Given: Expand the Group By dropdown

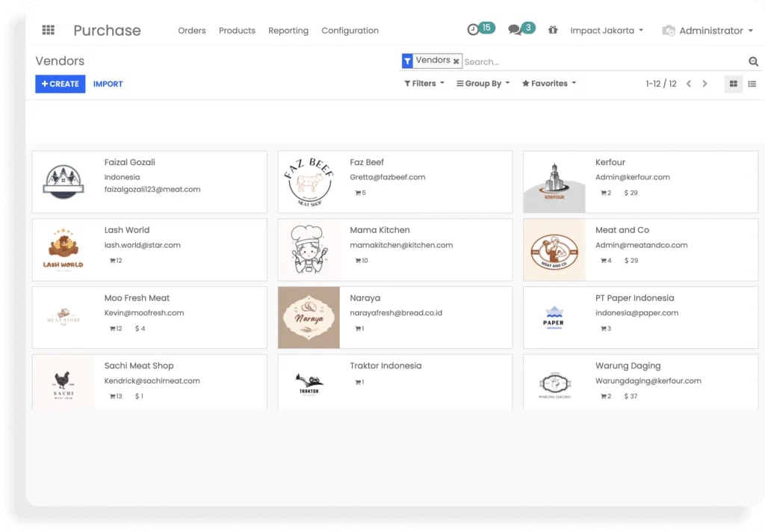Looking at the screenshot, I should 483,84.
